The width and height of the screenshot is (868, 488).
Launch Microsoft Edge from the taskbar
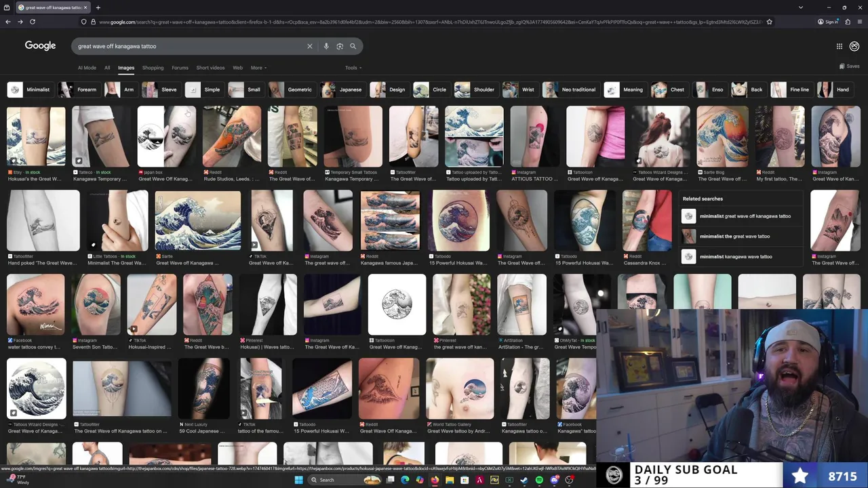[x=405, y=480]
